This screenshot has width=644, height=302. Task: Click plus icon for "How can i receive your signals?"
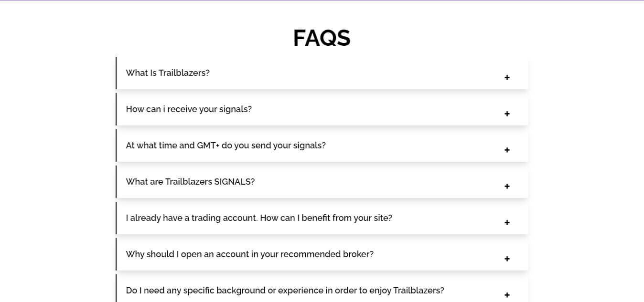pyautogui.click(x=507, y=114)
